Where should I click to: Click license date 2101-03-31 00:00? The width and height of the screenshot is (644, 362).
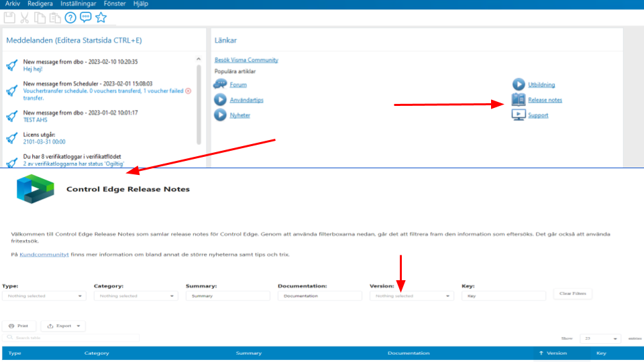pyautogui.click(x=44, y=141)
